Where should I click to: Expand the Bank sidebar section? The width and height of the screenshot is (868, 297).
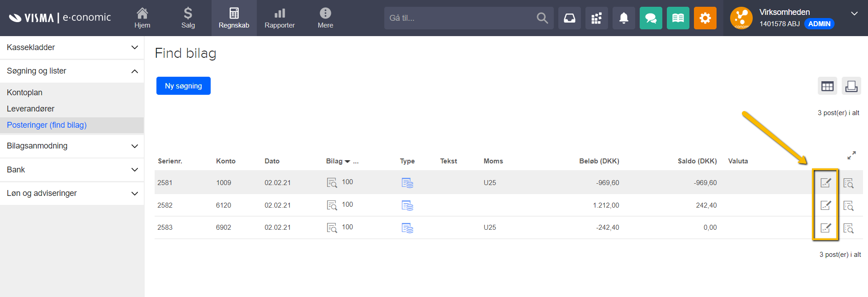[72, 170]
